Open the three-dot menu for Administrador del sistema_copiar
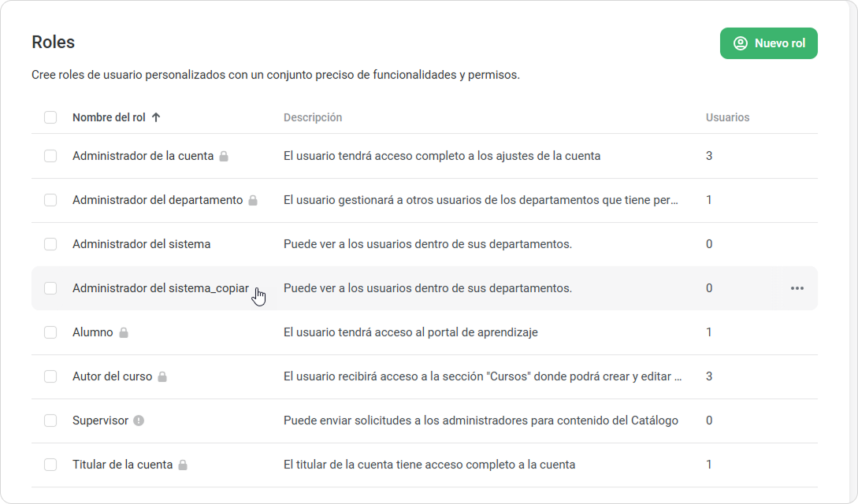Image resolution: width=858 pixels, height=504 pixels. (797, 288)
